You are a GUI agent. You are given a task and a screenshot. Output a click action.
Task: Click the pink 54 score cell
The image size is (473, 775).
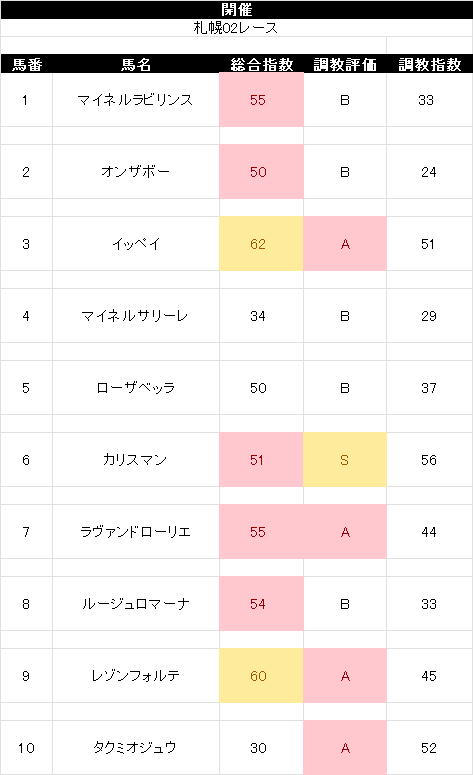coord(261,603)
